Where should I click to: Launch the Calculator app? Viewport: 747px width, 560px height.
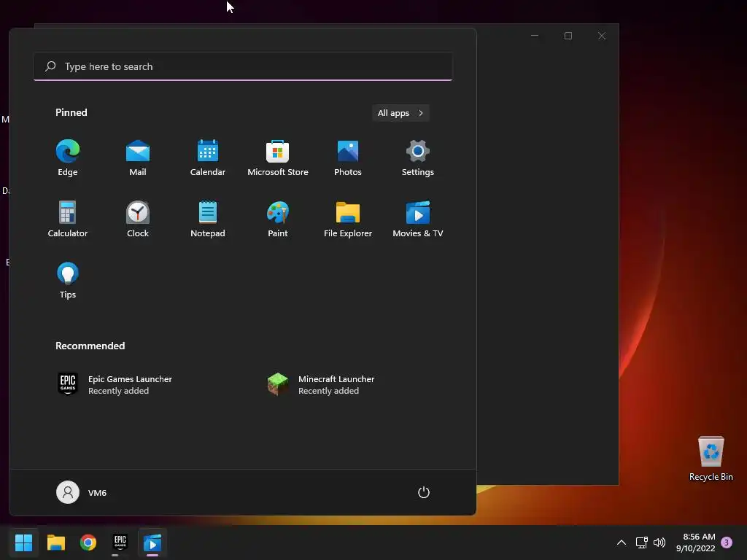pyautogui.click(x=68, y=219)
